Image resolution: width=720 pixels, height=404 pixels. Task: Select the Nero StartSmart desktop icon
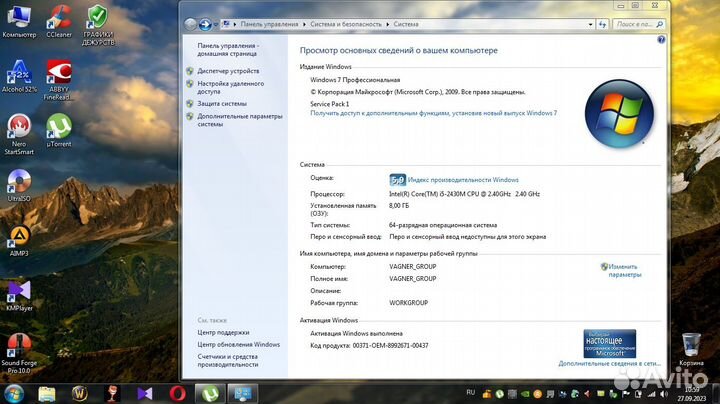tap(19, 135)
